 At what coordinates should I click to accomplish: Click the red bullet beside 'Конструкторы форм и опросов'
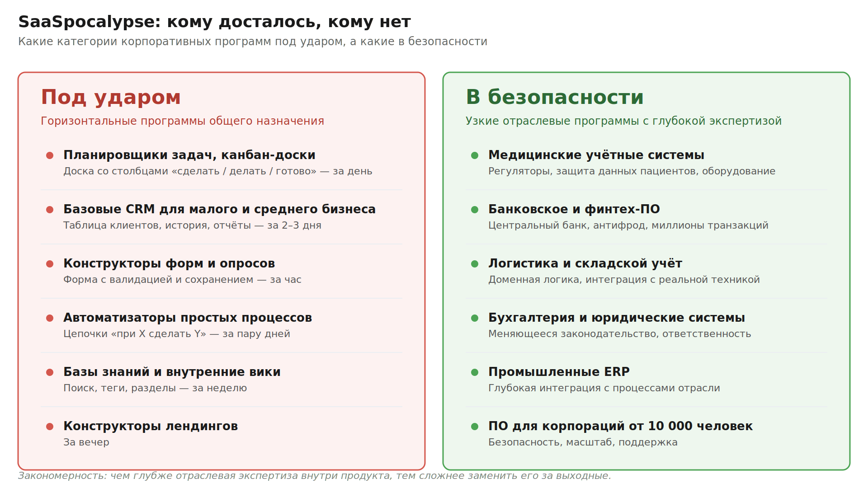(x=50, y=264)
